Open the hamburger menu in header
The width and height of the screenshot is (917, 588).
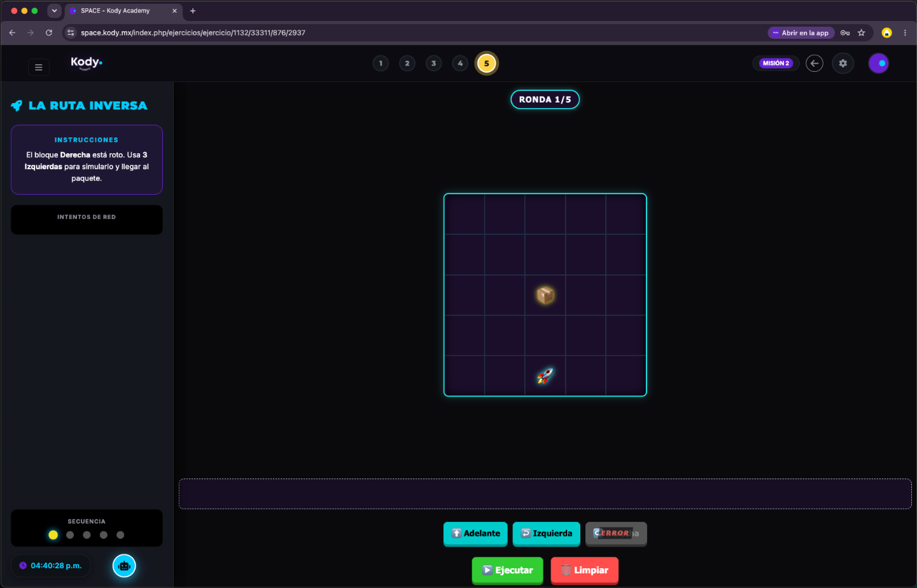click(x=39, y=67)
